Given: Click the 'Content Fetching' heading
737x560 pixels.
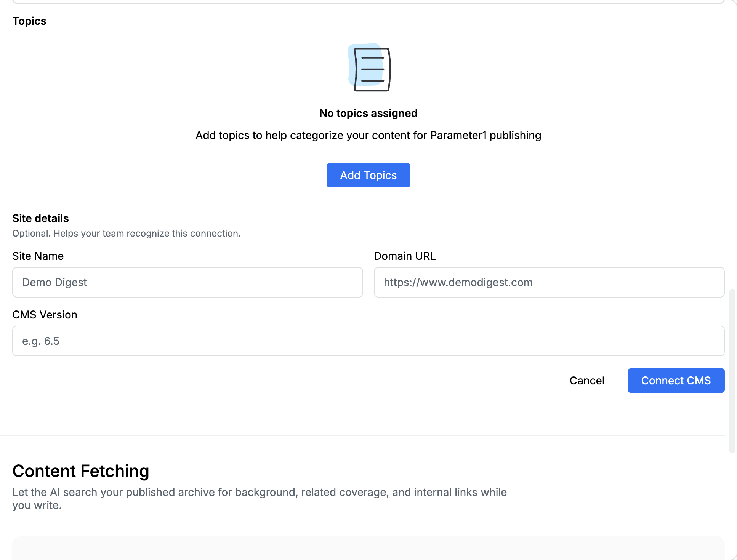Looking at the screenshot, I should click(81, 471).
